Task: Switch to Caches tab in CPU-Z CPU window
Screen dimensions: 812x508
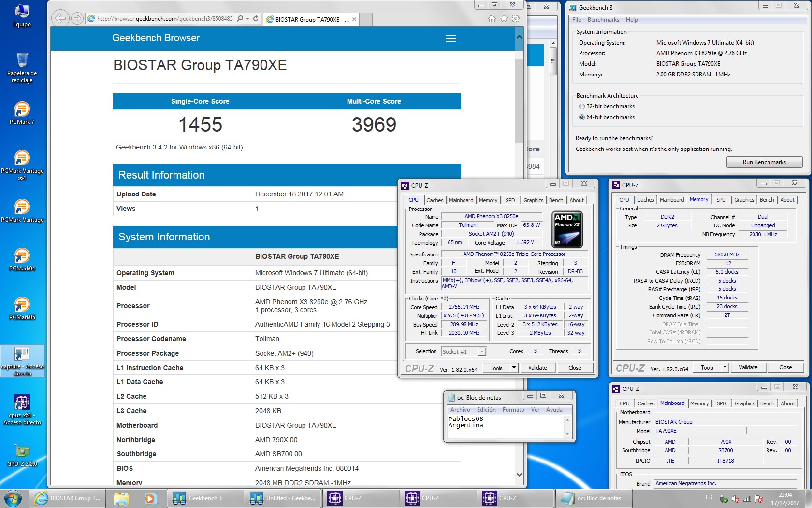Action: (435, 200)
